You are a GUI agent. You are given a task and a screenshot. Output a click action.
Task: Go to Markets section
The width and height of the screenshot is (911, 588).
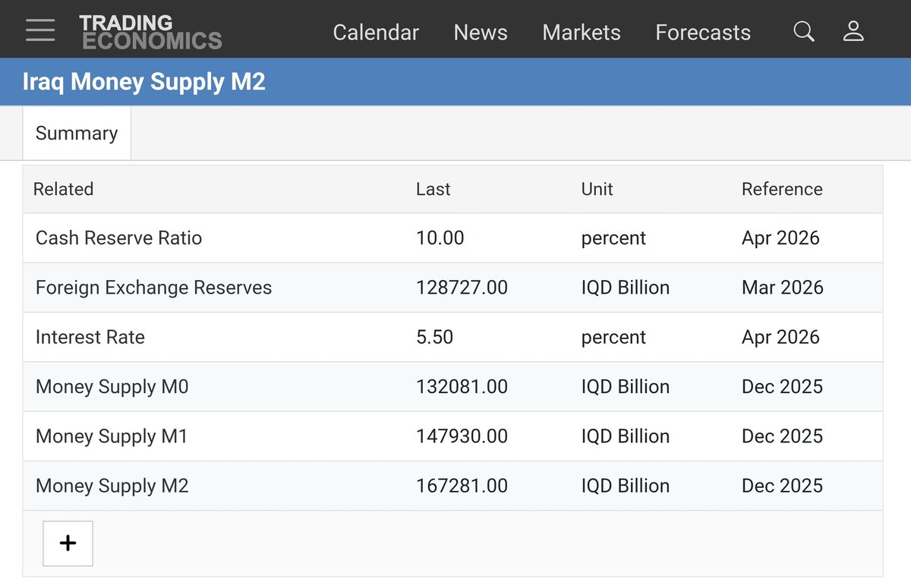click(x=582, y=33)
